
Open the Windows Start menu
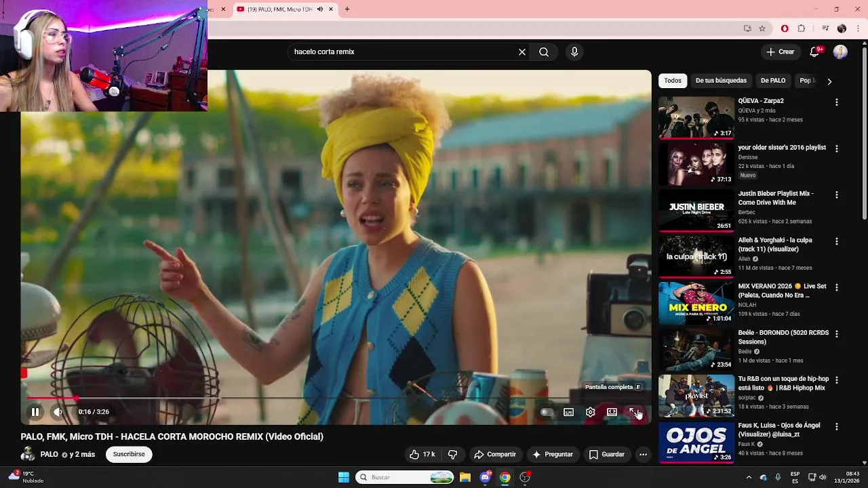(x=344, y=477)
